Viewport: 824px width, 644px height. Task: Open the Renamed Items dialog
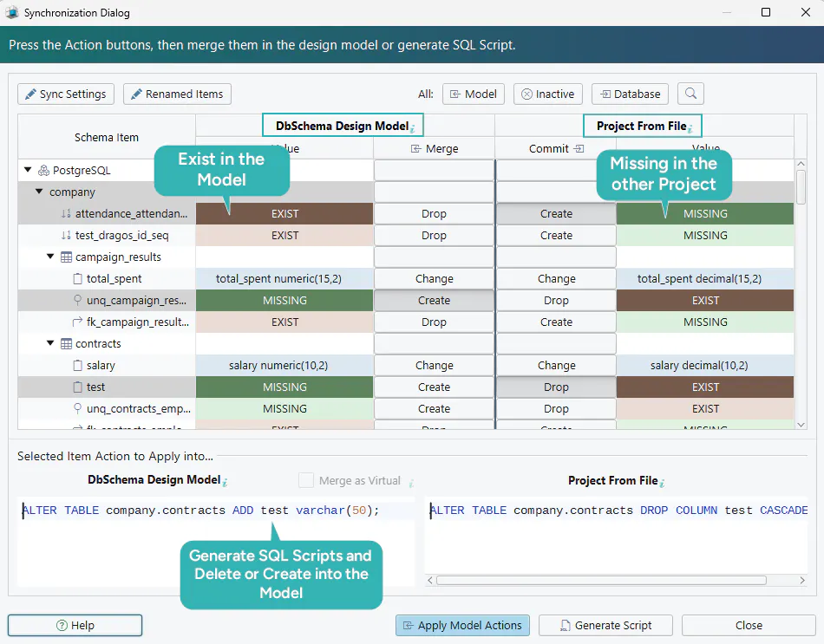177,94
